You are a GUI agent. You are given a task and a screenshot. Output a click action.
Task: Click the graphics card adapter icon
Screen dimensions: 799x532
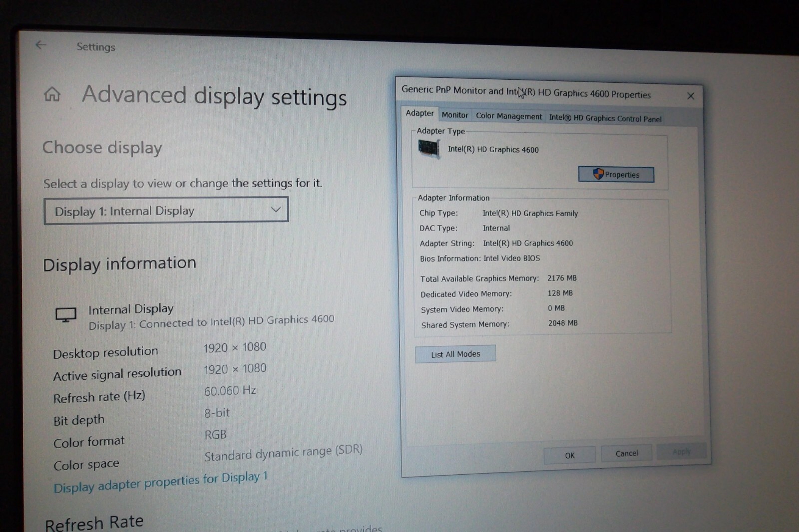click(x=429, y=148)
